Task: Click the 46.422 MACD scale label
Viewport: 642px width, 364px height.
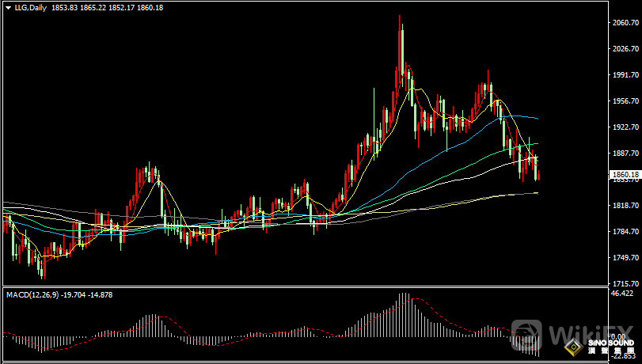Action: [x=621, y=294]
